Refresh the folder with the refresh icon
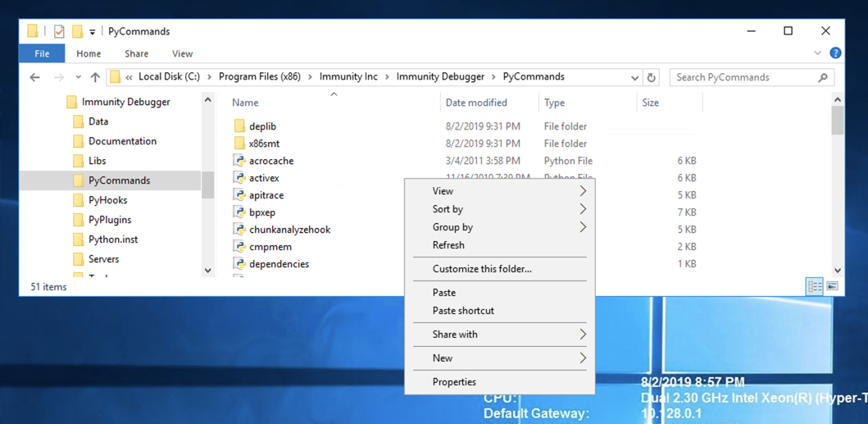868x424 pixels. coord(652,78)
